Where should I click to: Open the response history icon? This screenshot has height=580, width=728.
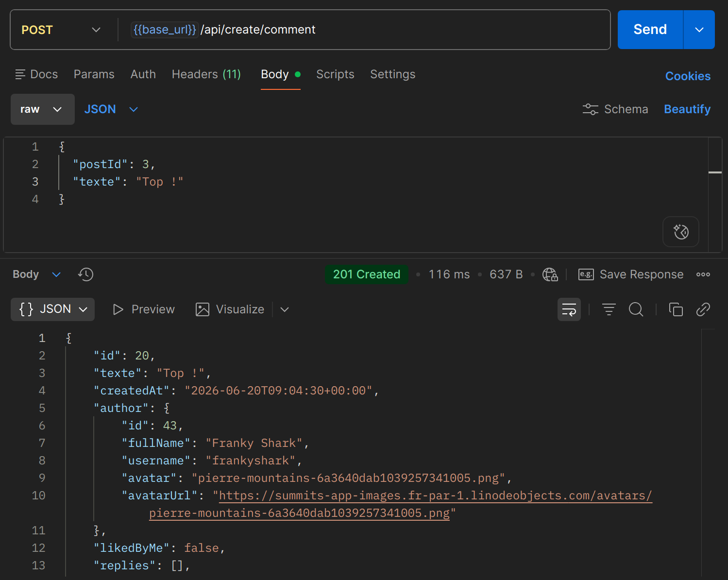point(85,274)
